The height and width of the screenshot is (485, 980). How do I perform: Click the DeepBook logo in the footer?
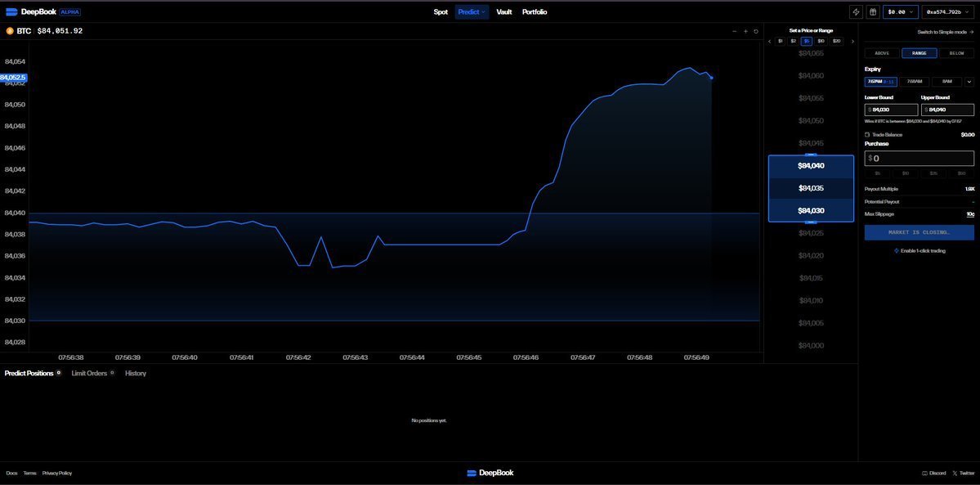[x=490, y=473]
